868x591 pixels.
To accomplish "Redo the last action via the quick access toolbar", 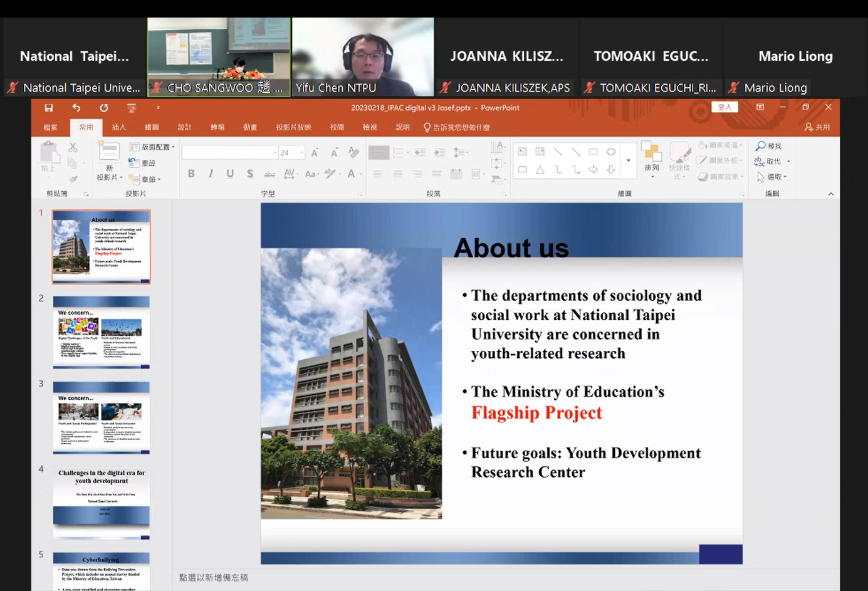I will tap(103, 108).
